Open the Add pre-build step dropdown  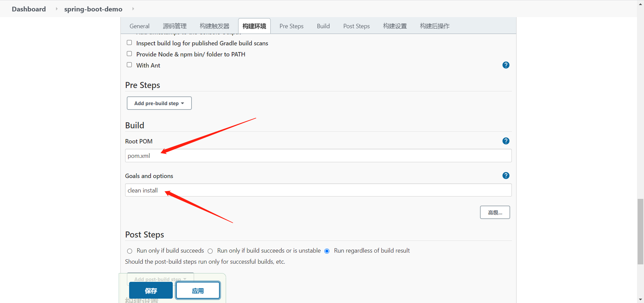tap(159, 103)
